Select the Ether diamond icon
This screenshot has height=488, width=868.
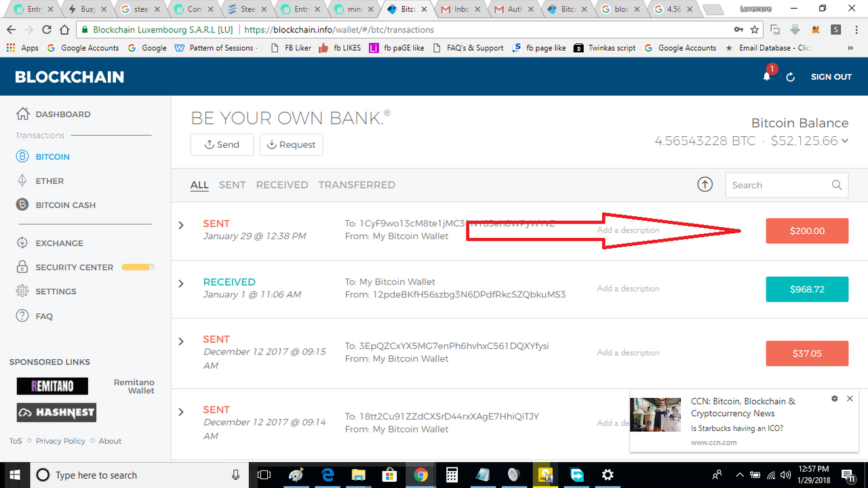(x=22, y=181)
